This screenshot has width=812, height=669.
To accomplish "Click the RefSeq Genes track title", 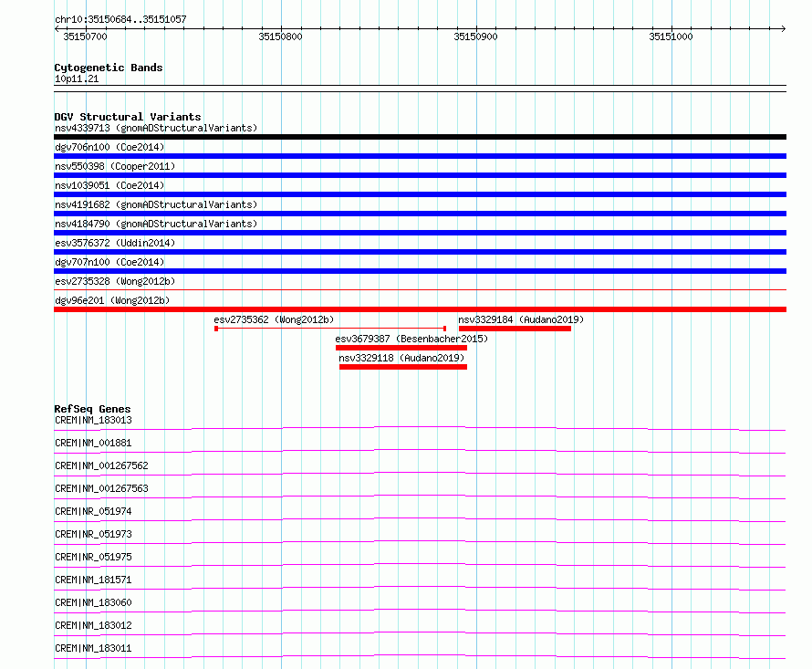I will click(92, 409).
